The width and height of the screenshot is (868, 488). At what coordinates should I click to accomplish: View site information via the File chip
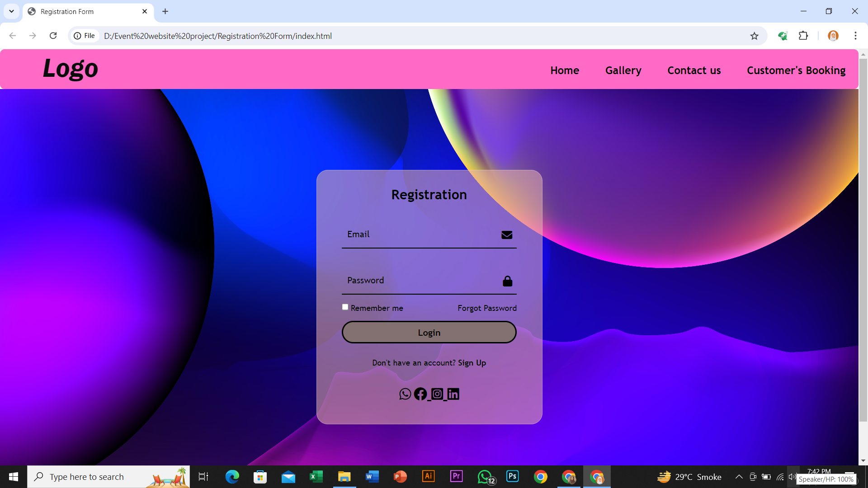[85, 36]
